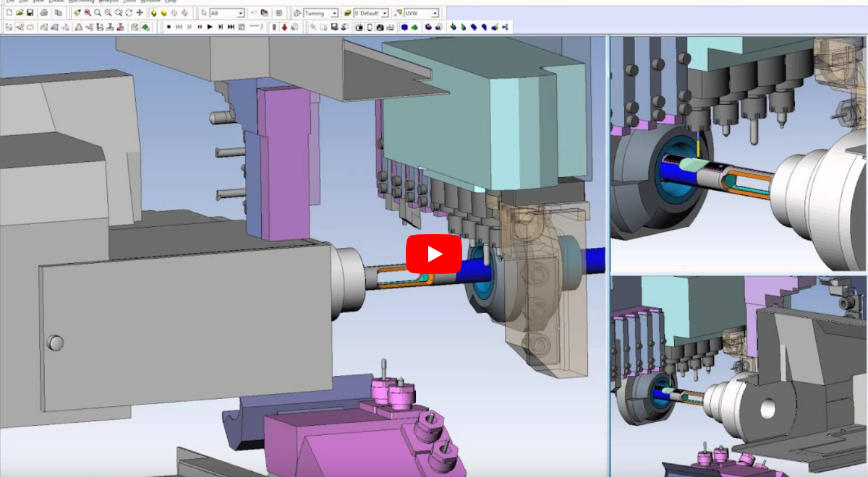Start the machining simulation with Play
Screen dimensions: 868x477
pos(210,26)
